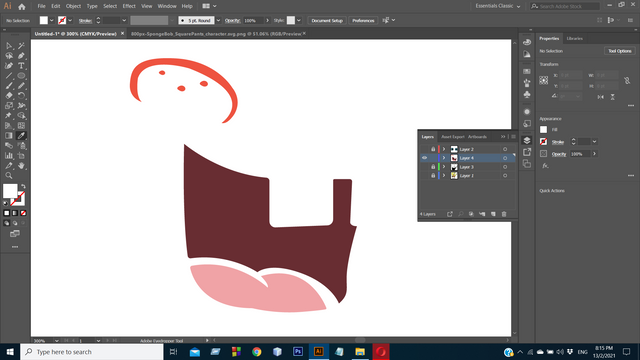
Task: Click Create New Layer icon in Layers panel
Action: [493, 214]
